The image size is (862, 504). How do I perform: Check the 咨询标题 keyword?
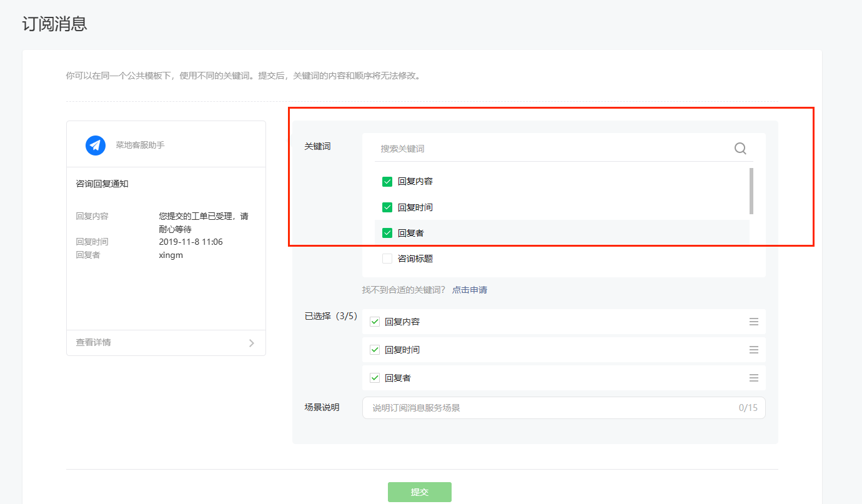click(x=387, y=259)
